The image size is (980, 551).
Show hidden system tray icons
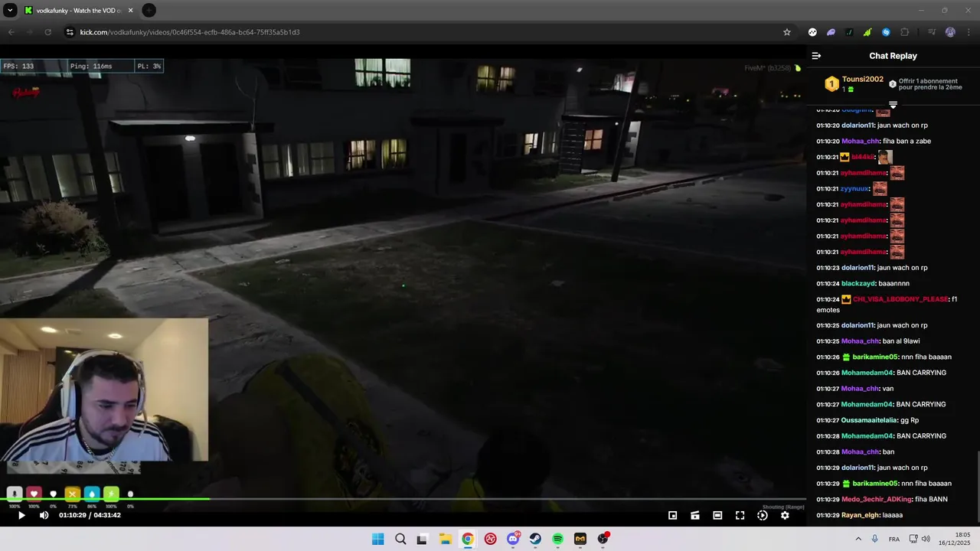857,539
